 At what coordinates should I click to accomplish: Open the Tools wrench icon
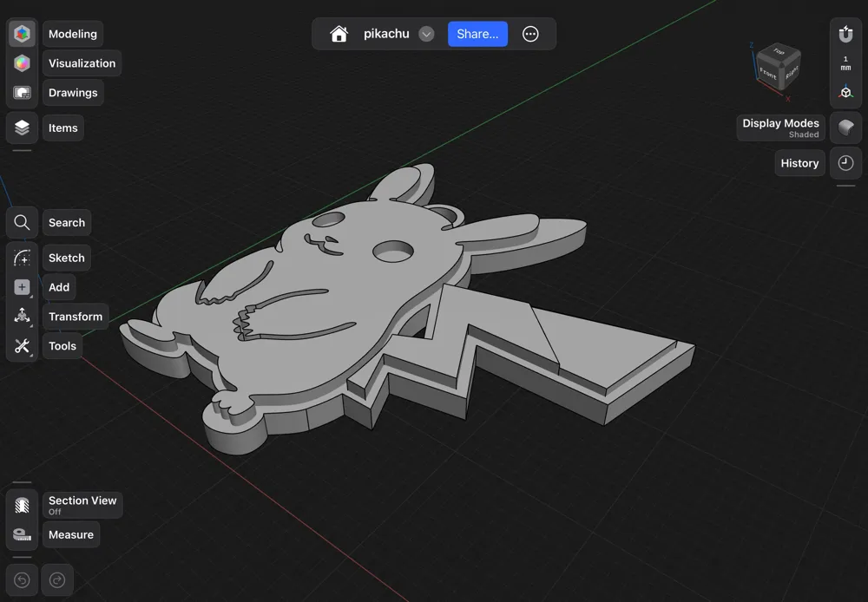coord(22,345)
